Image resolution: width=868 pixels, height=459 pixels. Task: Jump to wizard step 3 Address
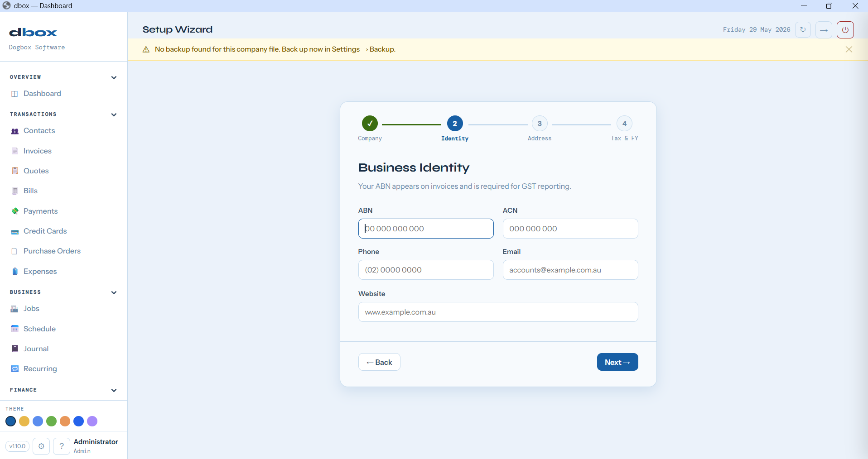(x=540, y=124)
